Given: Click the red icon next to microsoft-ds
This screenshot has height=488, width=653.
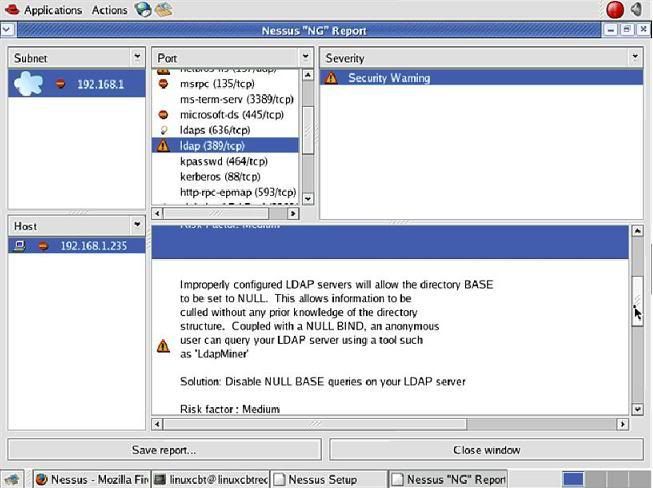Looking at the screenshot, I should point(163,115).
